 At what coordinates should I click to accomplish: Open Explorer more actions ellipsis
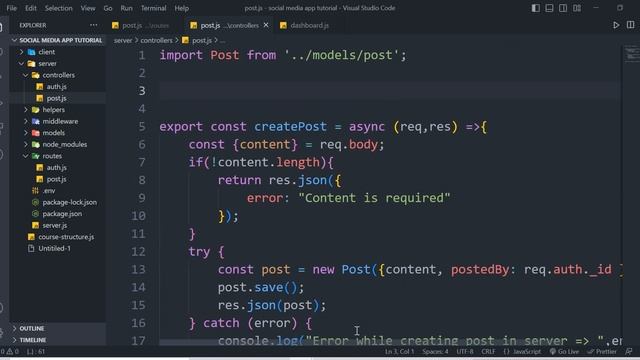click(x=93, y=25)
